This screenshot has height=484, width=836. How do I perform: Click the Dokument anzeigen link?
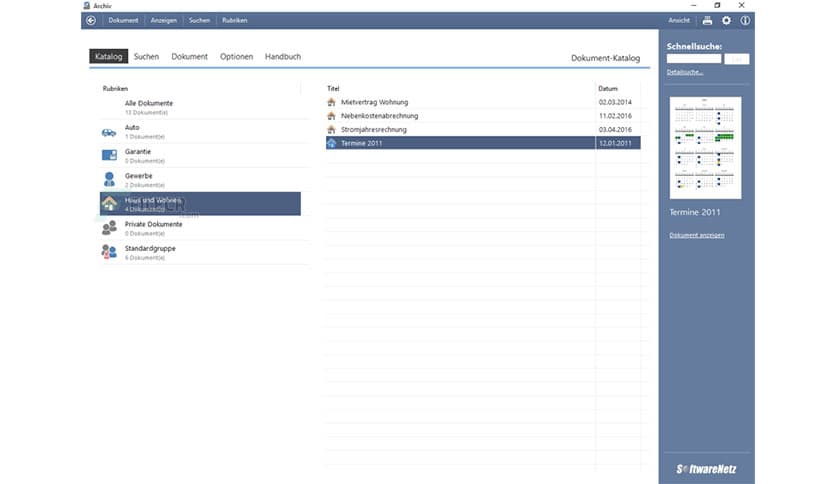[x=696, y=235]
